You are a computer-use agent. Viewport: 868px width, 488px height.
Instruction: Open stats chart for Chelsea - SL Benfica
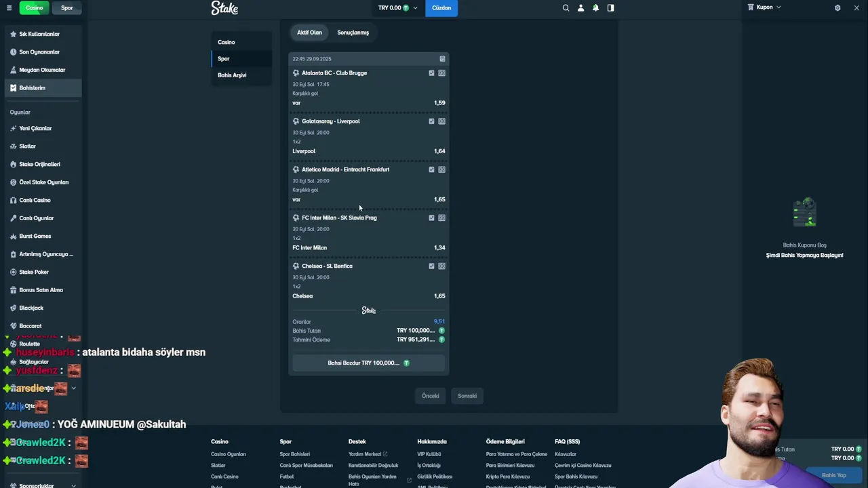pyautogui.click(x=431, y=266)
